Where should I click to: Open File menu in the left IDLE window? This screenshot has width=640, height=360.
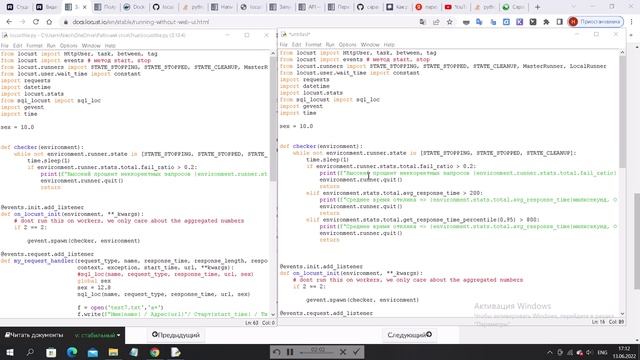tap(4, 46)
